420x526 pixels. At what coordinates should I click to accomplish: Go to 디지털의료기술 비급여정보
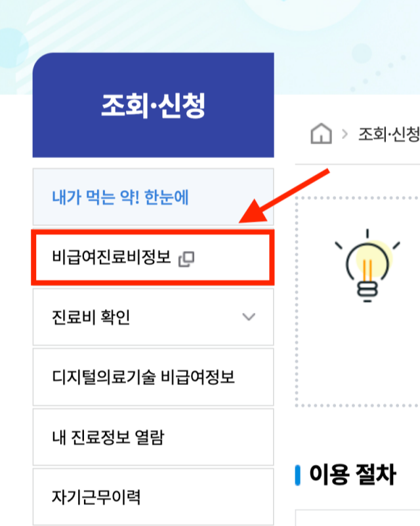(x=153, y=377)
